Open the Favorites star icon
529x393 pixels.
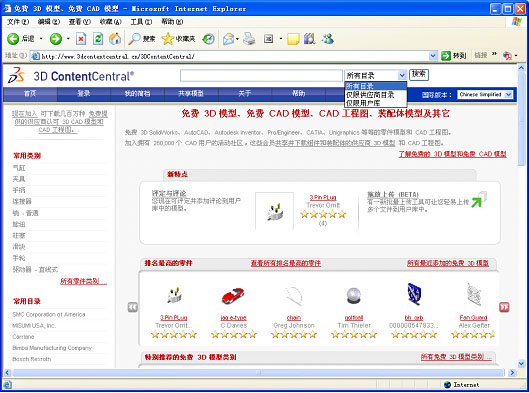[x=167, y=39]
